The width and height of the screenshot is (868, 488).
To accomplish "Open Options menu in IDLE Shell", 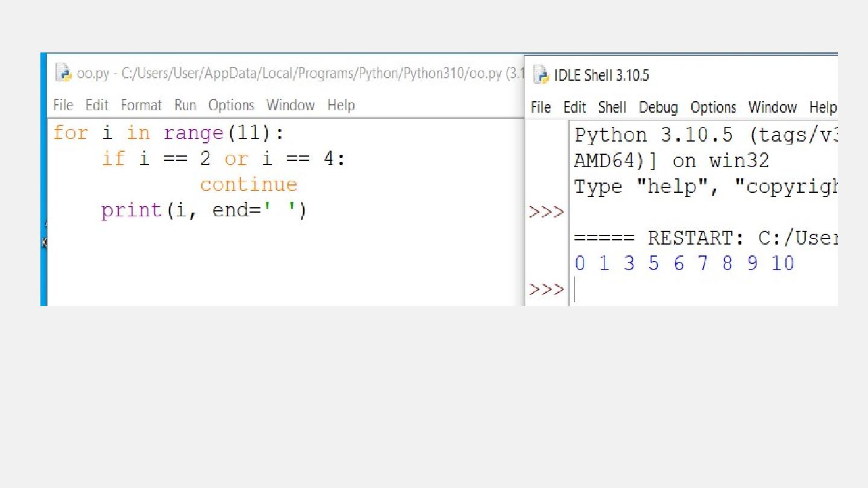I will 713,107.
